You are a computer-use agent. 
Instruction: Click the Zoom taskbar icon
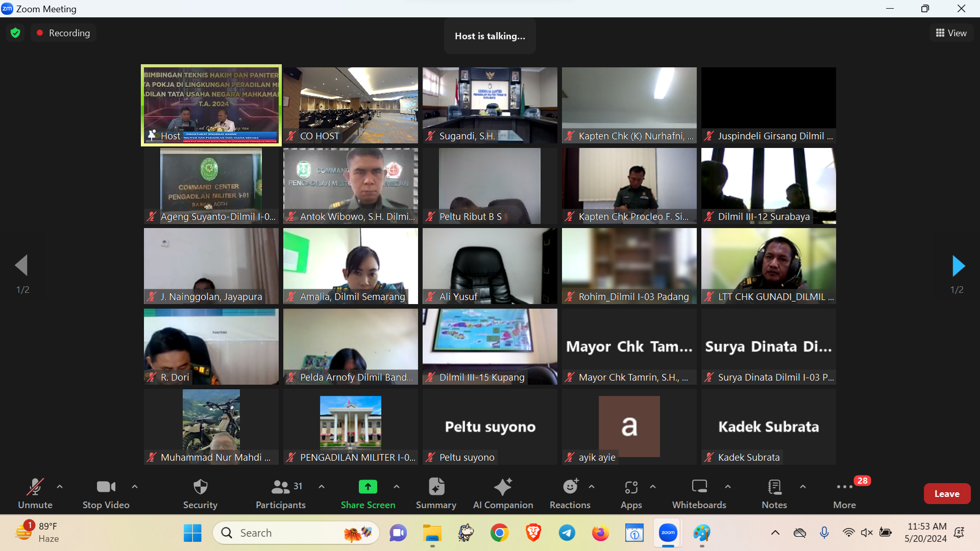click(668, 533)
